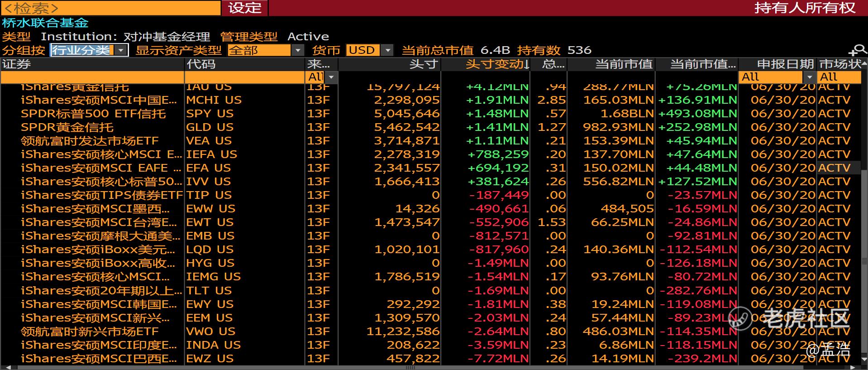The width and height of the screenshot is (868, 370).
Task: Sort by the 头寸 column header
Action: pyautogui.click(x=390, y=64)
